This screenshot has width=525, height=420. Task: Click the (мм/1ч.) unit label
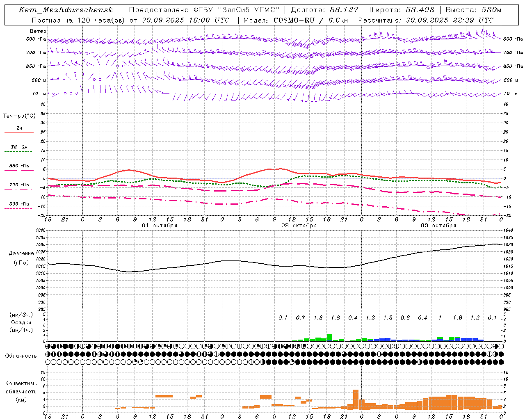[21, 330]
